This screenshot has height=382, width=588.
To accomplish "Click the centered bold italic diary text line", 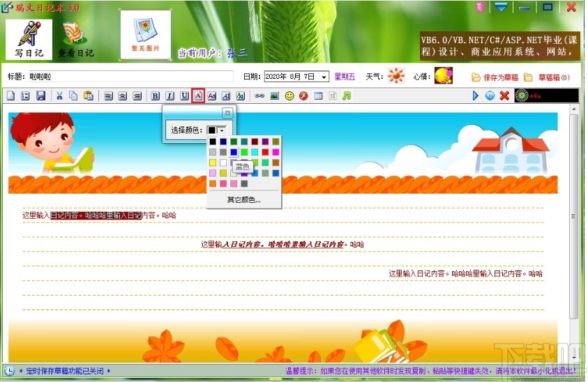I will pos(282,245).
